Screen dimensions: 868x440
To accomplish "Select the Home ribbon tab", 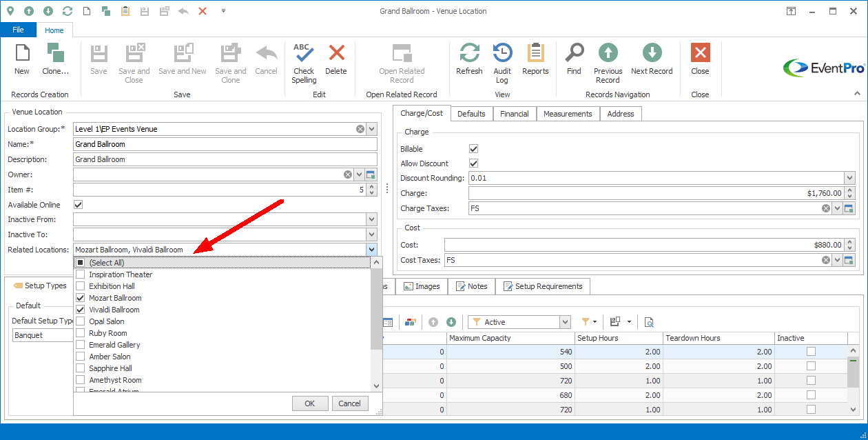I will tap(54, 30).
